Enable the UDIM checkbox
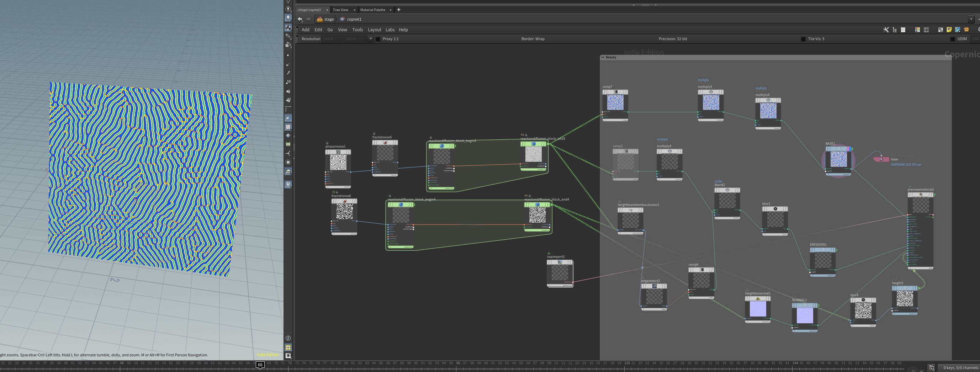 pos(953,39)
